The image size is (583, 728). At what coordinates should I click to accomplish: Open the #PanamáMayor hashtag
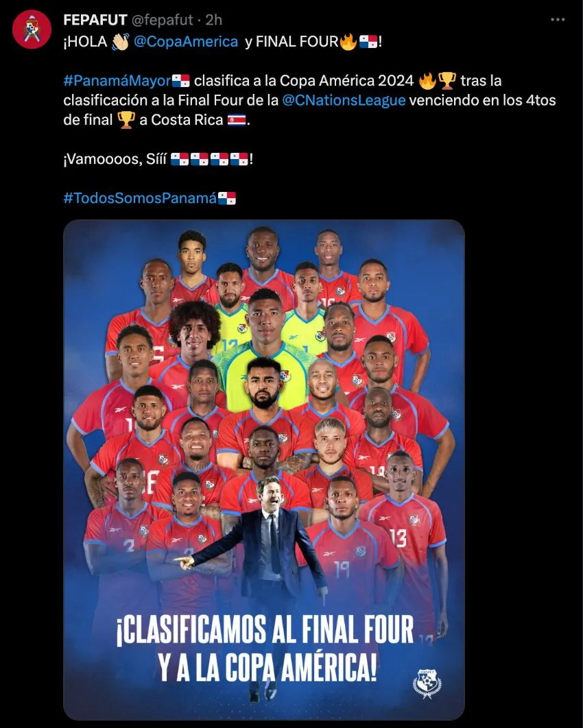click(117, 81)
